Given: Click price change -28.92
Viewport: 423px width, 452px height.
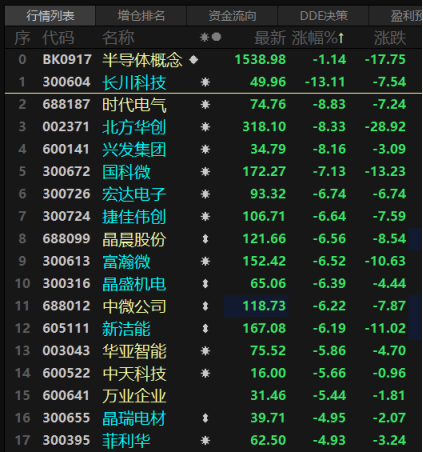Looking at the screenshot, I should tap(385, 127).
